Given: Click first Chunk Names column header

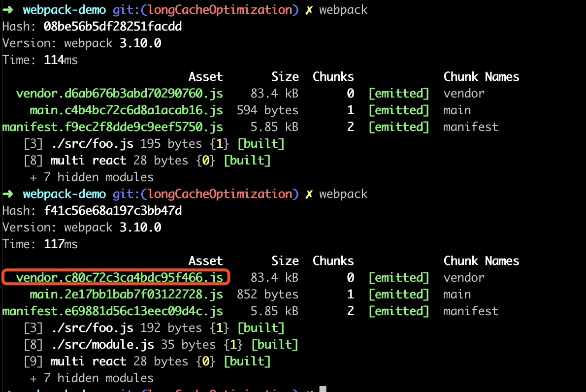Looking at the screenshot, I should coord(482,77).
